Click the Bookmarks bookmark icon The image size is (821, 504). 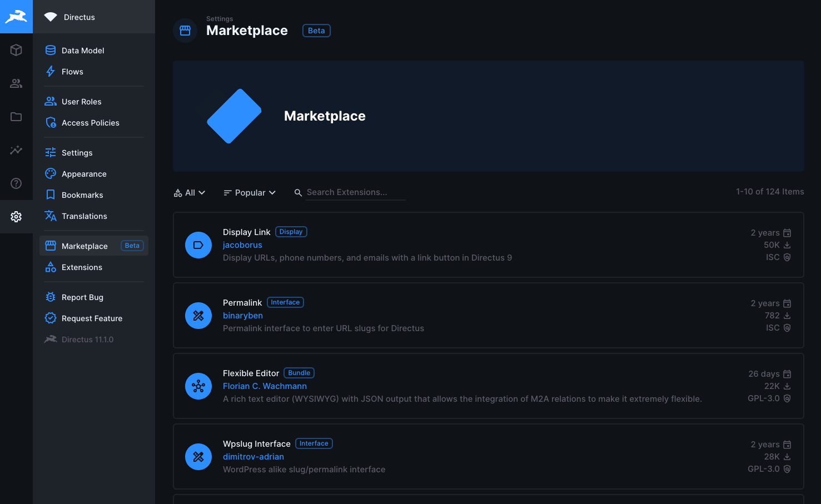(x=51, y=194)
